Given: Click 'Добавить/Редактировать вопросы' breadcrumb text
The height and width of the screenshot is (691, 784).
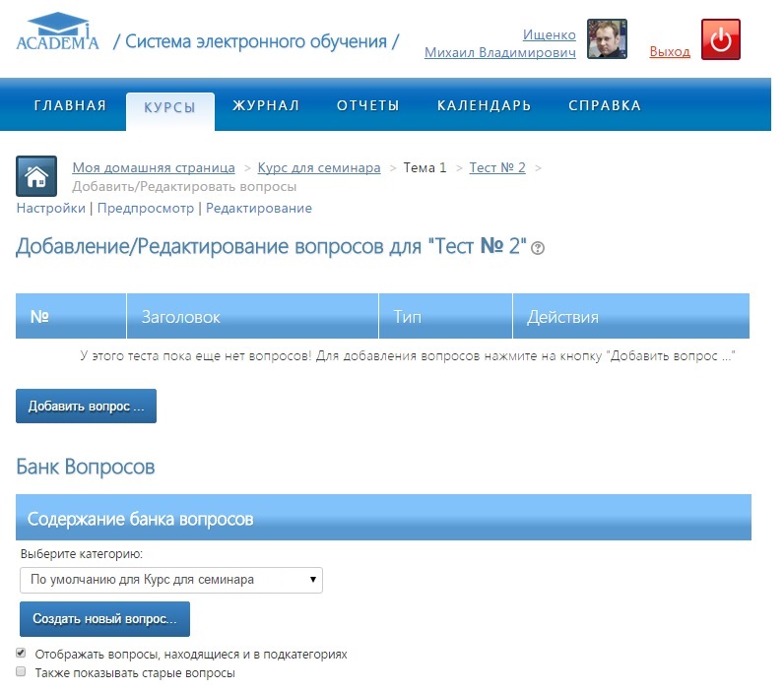Looking at the screenshot, I should coord(184,187).
